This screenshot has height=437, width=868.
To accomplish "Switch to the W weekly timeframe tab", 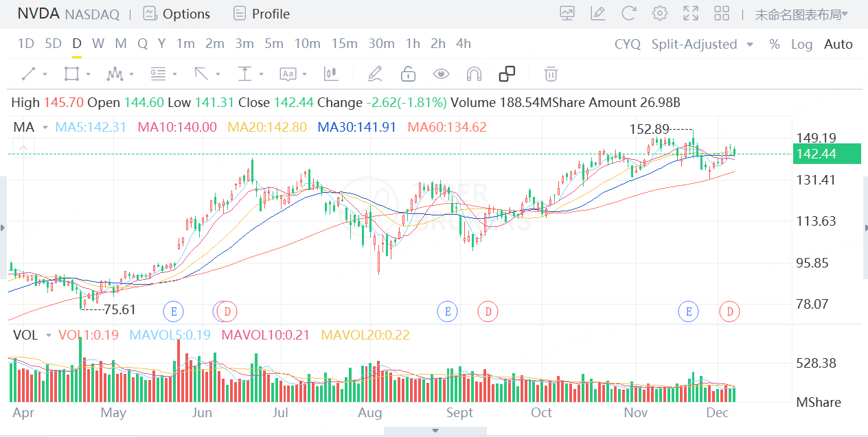I will click(98, 43).
